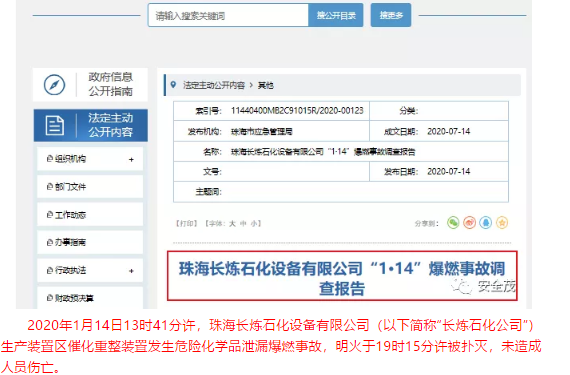
Task: Click the 搜更多 button
Action: point(391,15)
